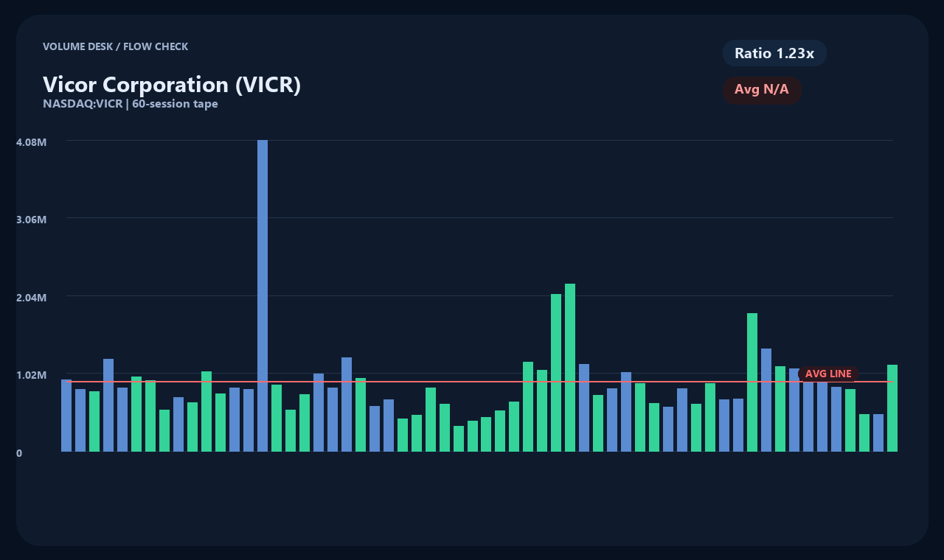Click the last green bar on the right

892,408
